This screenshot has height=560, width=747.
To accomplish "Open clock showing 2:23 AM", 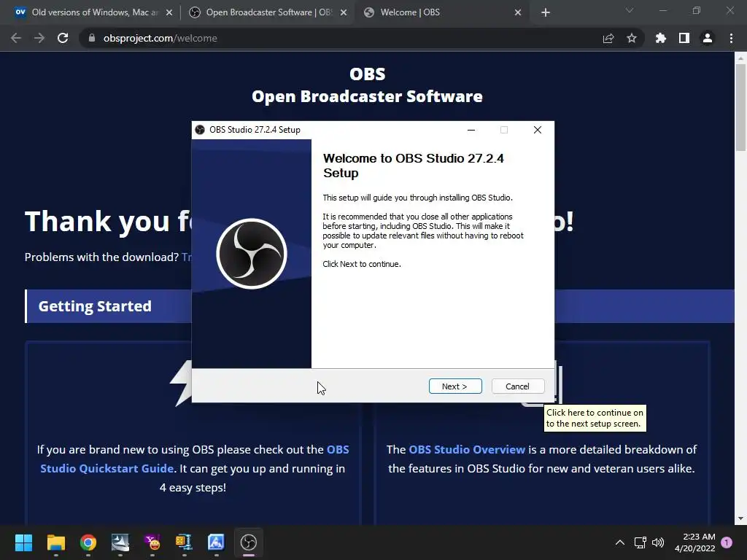I will tap(695, 542).
